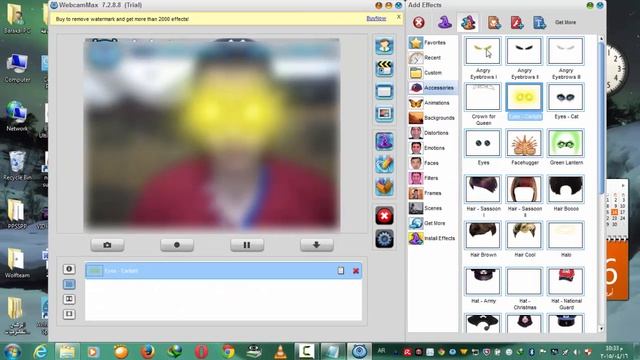Click the bottom icon left of the effect list
This screenshot has height=360, width=640.
point(69,314)
